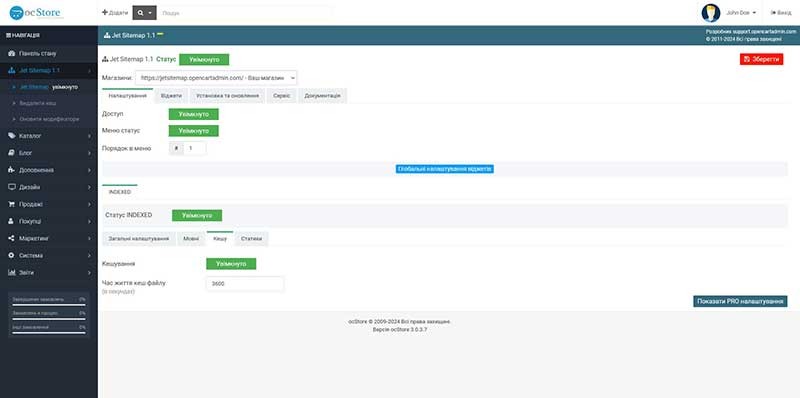The image size is (800, 398).
Task: Click the Вихід logout icon
Action: [773, 13]
